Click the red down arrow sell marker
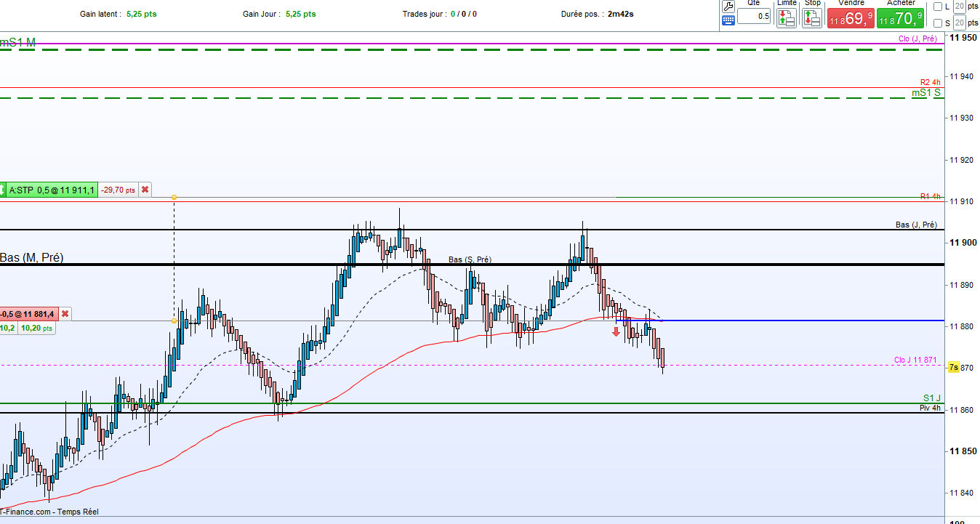Screen dimensions: 980x524 click(616, 331)
